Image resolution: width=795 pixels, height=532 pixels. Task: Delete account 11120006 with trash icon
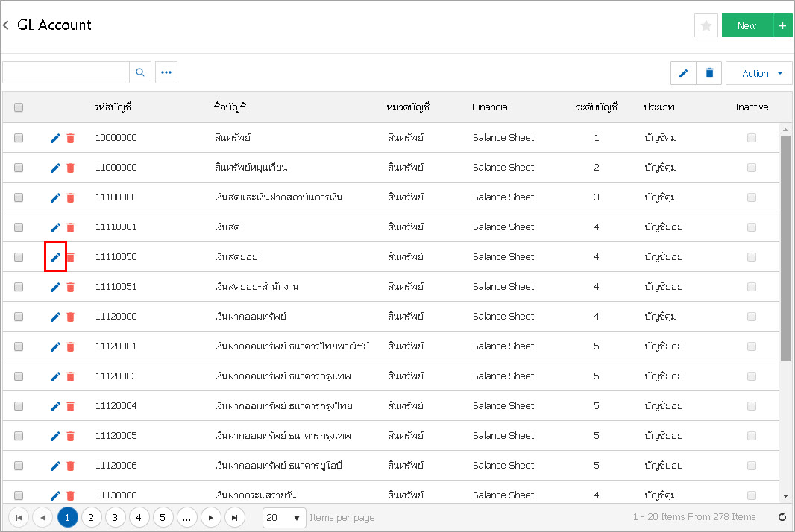click(70, 466)
